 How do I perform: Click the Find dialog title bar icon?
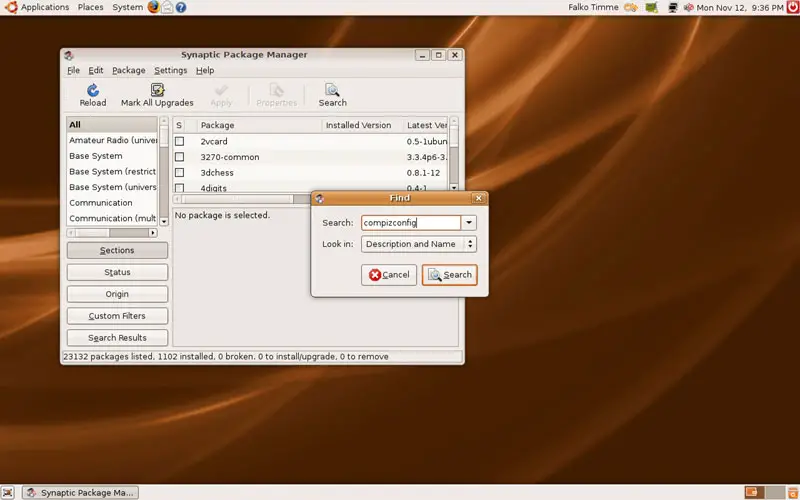pyautogui.click(x=319, y=198)
